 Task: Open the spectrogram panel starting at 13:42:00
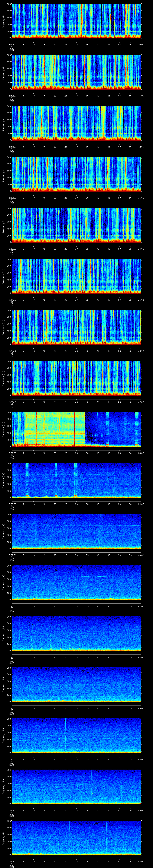coord(76,684)
